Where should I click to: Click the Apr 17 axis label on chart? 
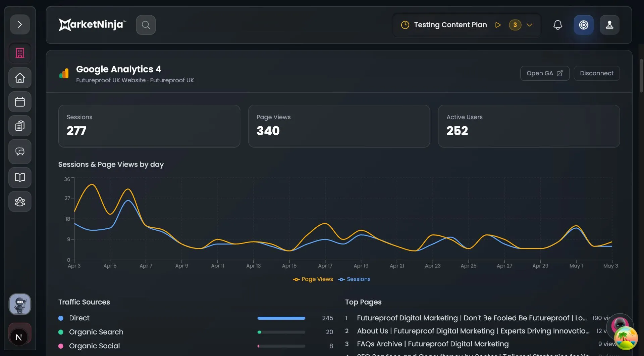[325, 266]
